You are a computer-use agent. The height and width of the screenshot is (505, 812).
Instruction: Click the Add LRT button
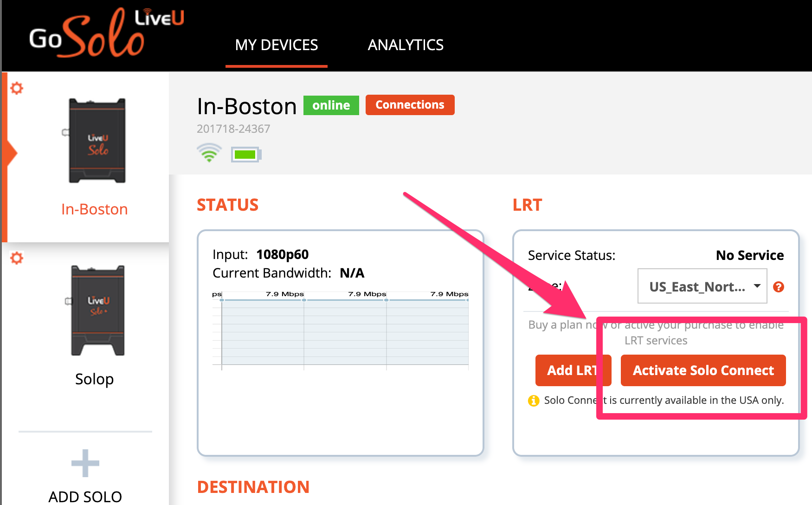click(x=573, y=370)
